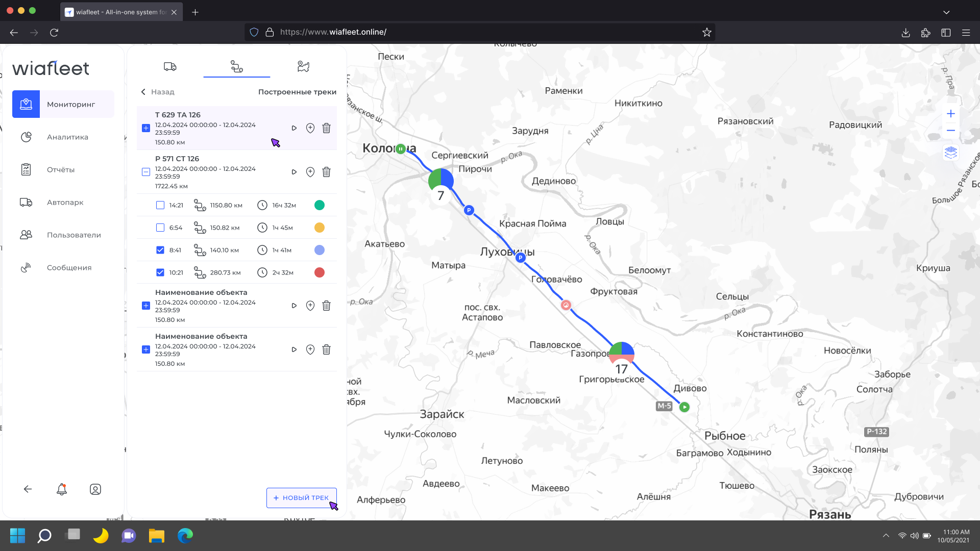Click the map layers icon
This screenshot has width=980, height=551.
click(x=950, y=153)
